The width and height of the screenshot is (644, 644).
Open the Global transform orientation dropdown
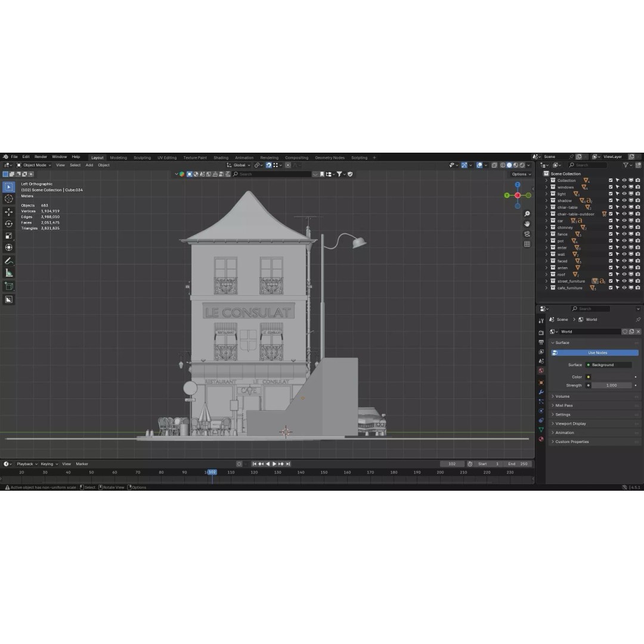239,165
